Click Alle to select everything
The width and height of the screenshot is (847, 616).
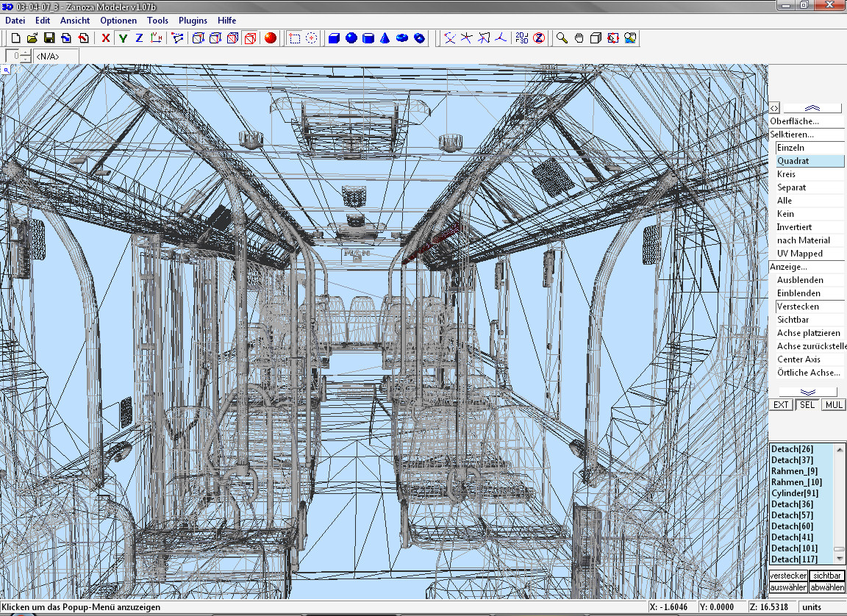[x=810, y=200]
